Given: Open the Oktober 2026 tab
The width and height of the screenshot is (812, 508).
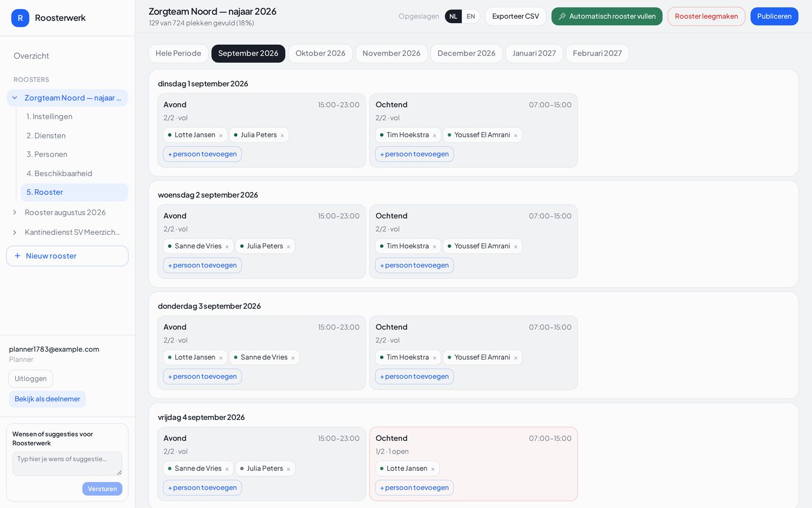Looking at the screenshot, I should [320, 54].
